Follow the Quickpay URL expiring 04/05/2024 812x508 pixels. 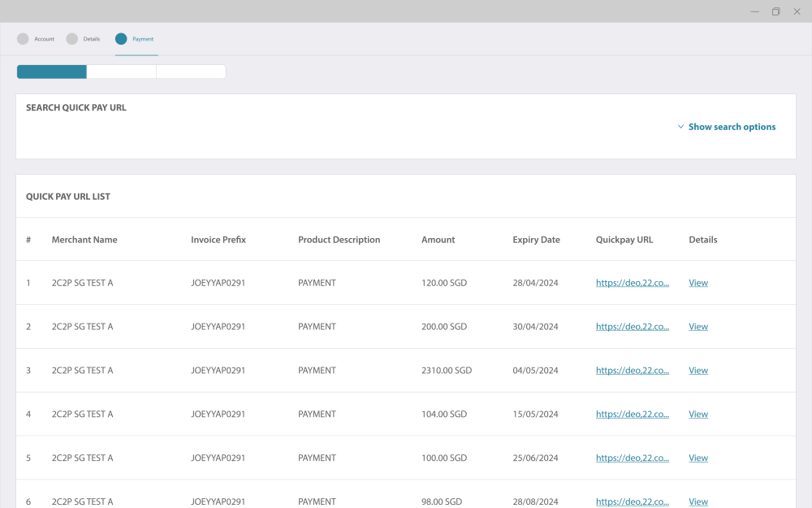point(633,371)
